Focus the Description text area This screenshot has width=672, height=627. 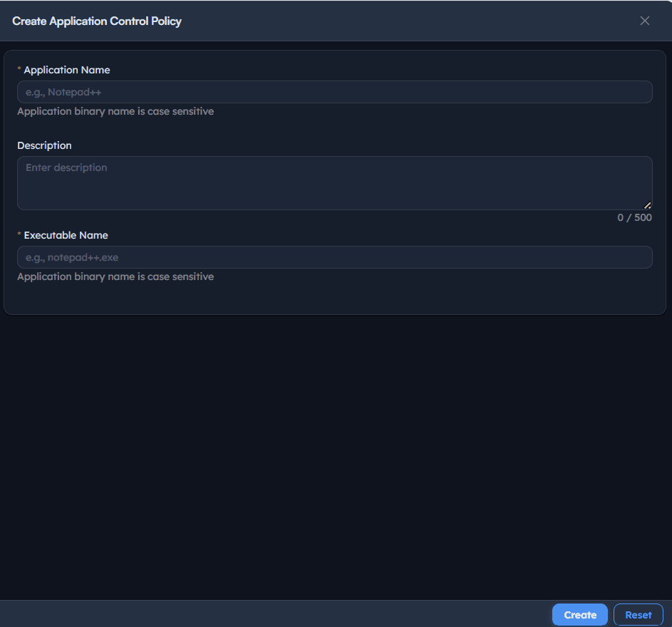(335, 183)
